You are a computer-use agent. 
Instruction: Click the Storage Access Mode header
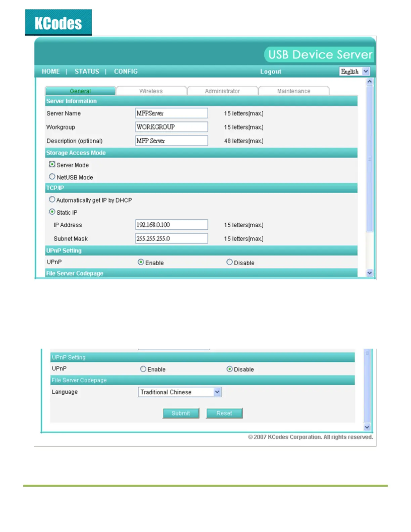[201, 153]
